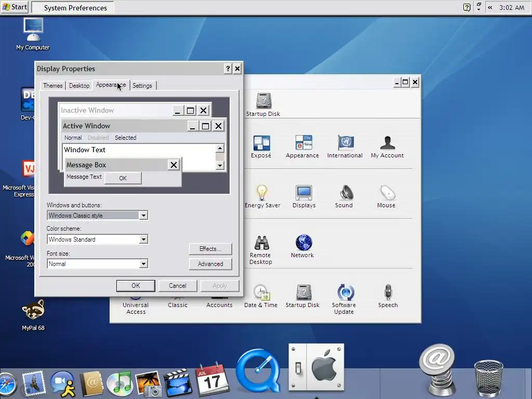Click the Effects... button
Screen dimensions: 532x399
tap(210, 249)
